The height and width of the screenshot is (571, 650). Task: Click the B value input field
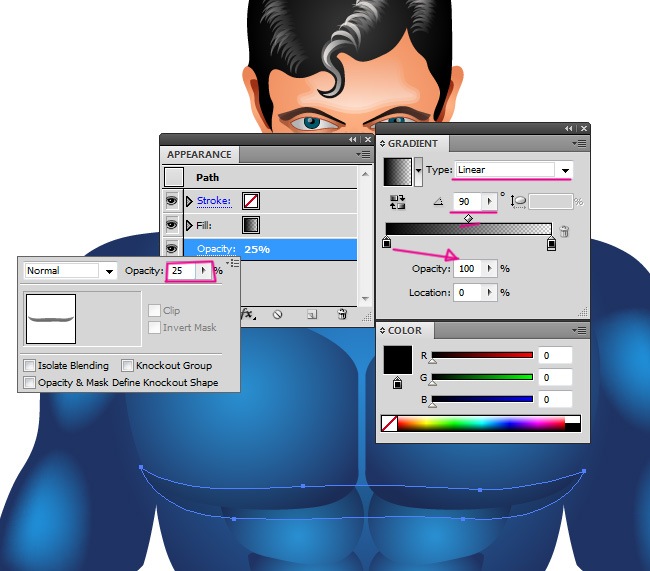click(555, 399)
